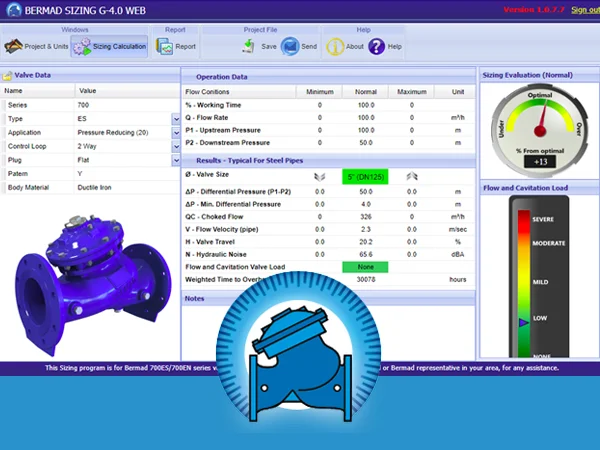The height and width of the screenshot is (450, 600).
Task: Click the Name column header in Valve Data
Action: point(13,91)
